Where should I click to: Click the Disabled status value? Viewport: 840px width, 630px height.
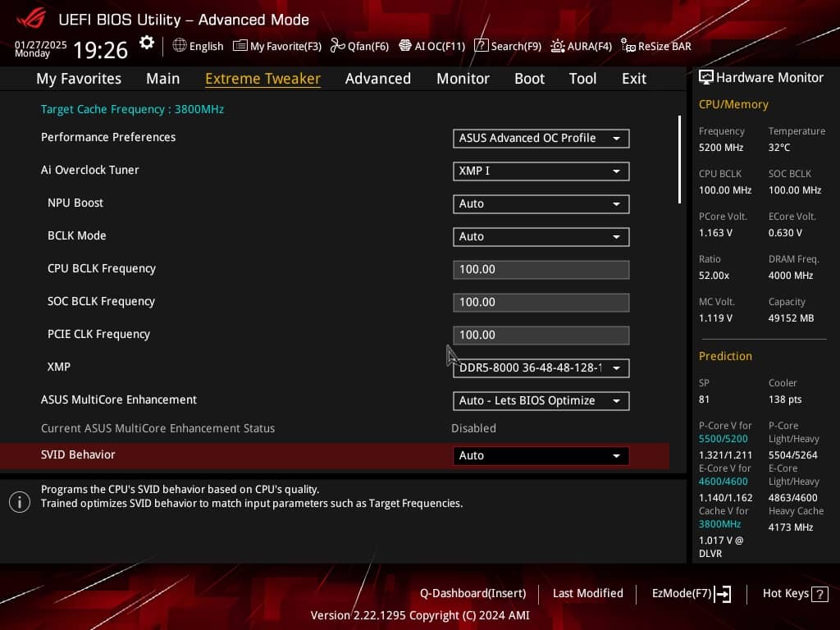[x=473, y=428]
